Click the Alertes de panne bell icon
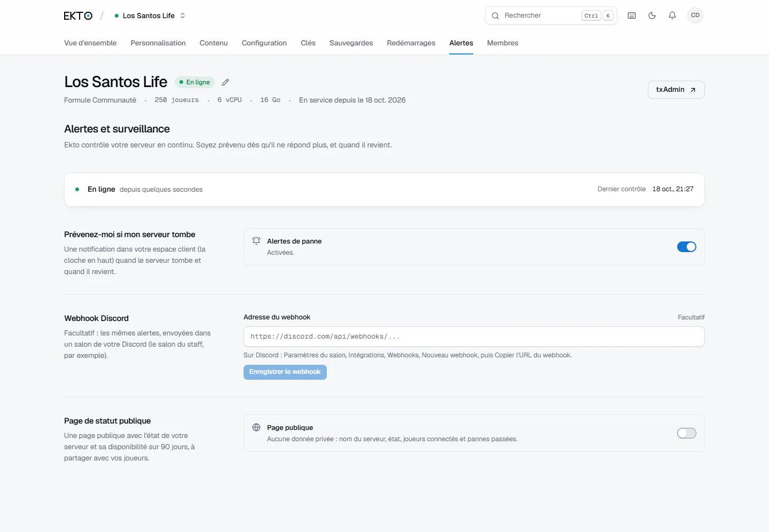Screen dimensions: 769x532 click(x=256, y=241)
